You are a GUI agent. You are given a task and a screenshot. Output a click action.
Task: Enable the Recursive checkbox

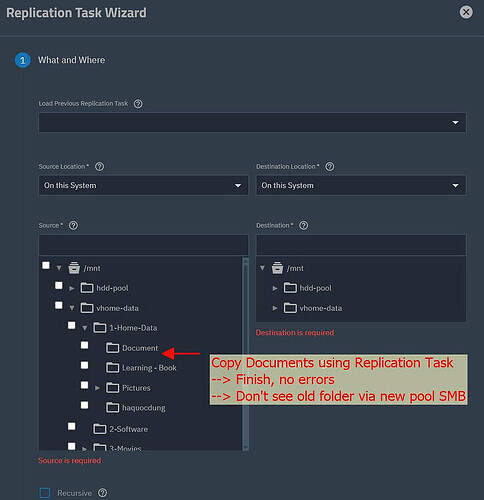coord(45,493)
